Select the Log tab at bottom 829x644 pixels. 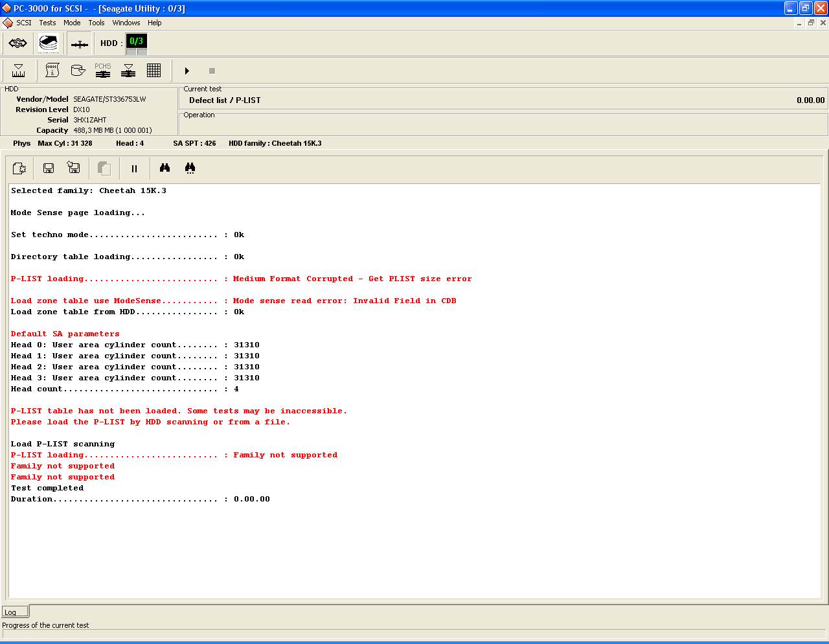(15, 612)
